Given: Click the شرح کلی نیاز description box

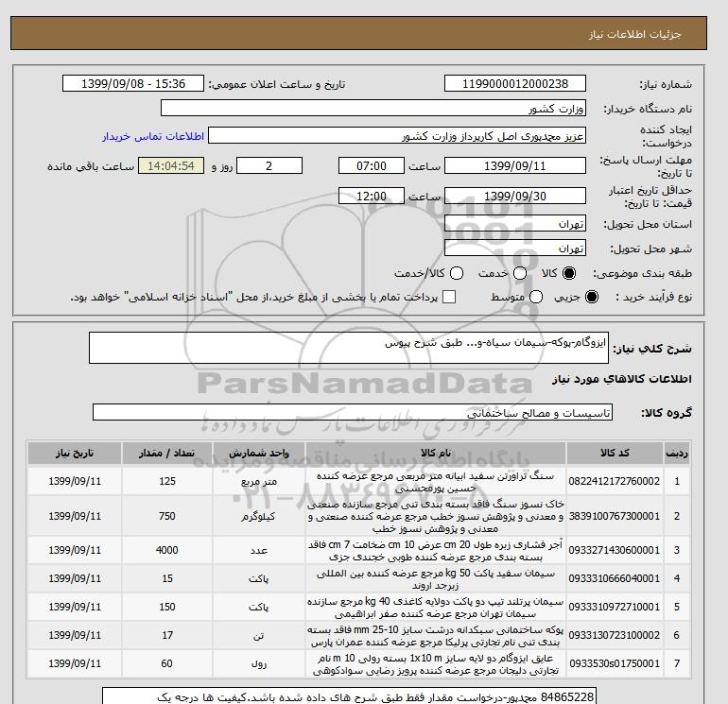Looking at the screenshot, I should pos(349,348).
